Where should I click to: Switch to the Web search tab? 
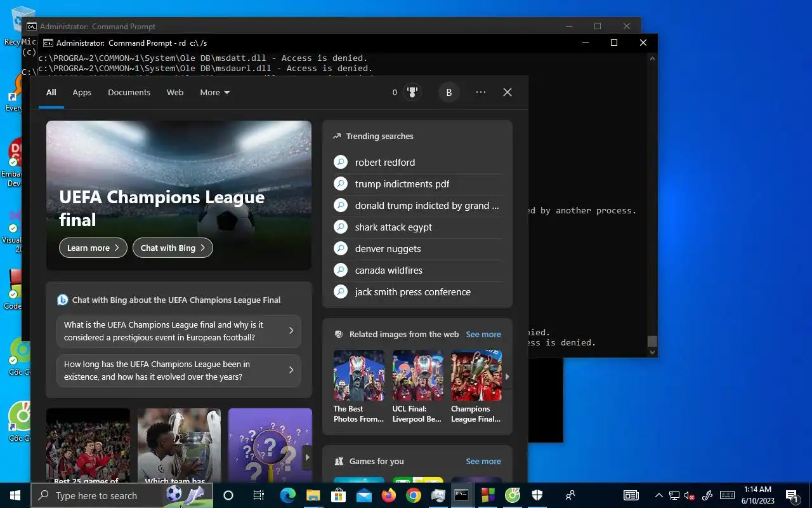click(x=175, y=92)
